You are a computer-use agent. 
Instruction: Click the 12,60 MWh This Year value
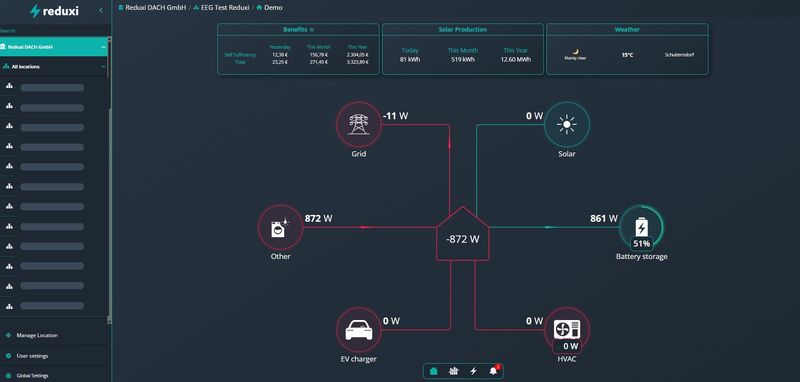[516, 59]
